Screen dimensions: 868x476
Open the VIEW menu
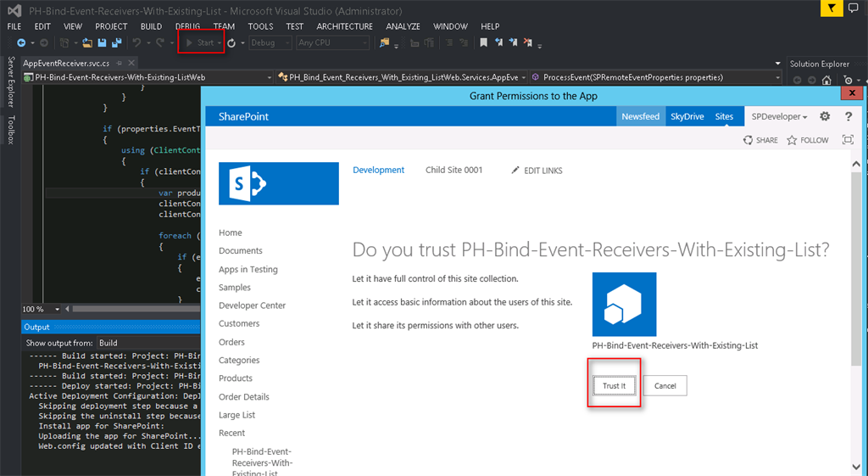[x=73, y=26]
